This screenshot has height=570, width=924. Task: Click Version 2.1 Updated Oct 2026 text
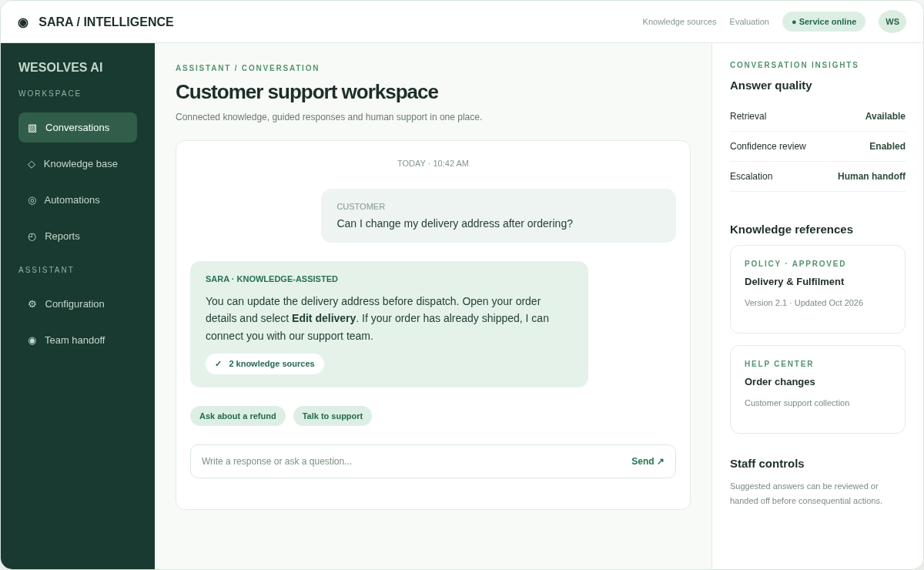coord(804,303)
